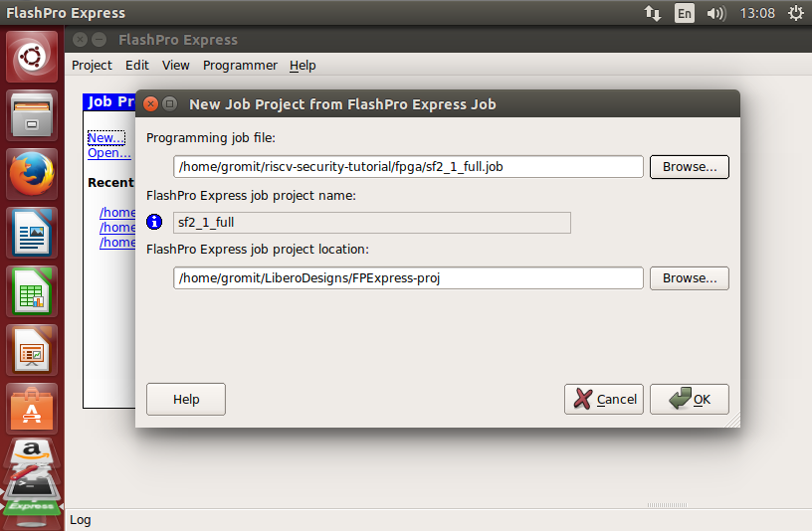Click the blue info icon beside project name

click(154, 222)
